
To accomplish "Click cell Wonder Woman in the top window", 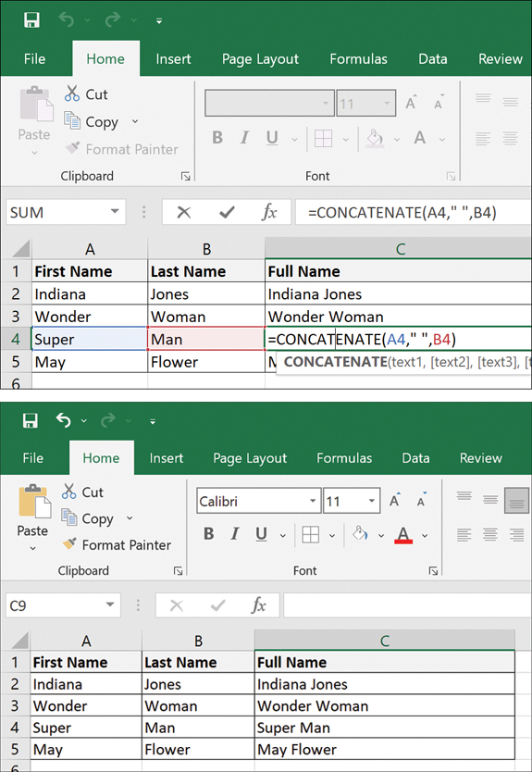I will tap(399, 317).
